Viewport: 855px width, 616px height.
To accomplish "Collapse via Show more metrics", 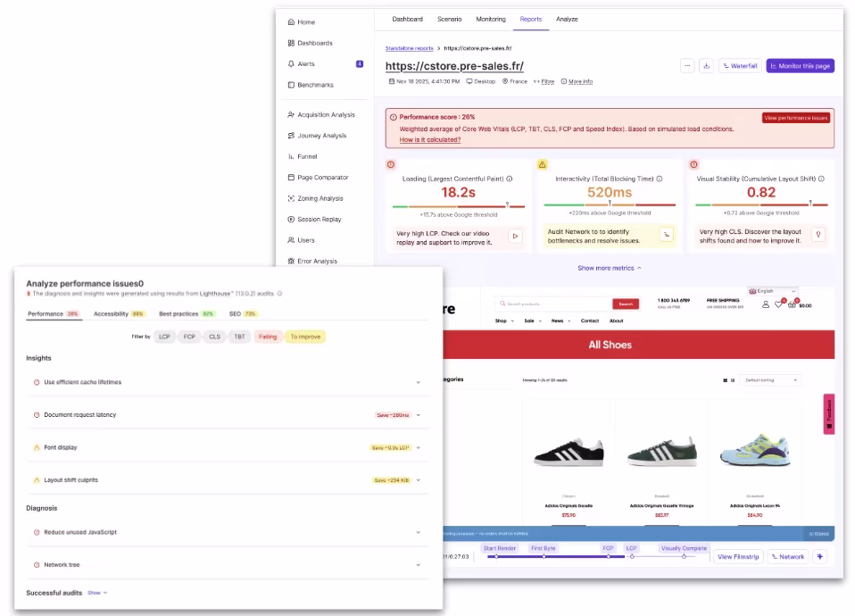I will coord(609,269).
